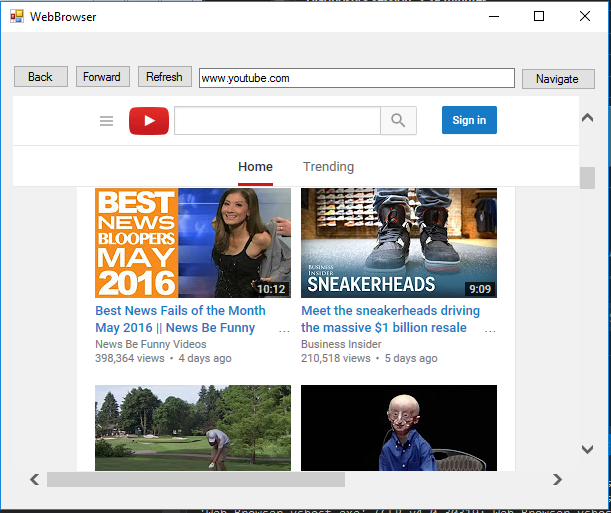Open options menu for sneakerheads video
This screenshot has width=611, height=513.
click(x=490, y=329)
